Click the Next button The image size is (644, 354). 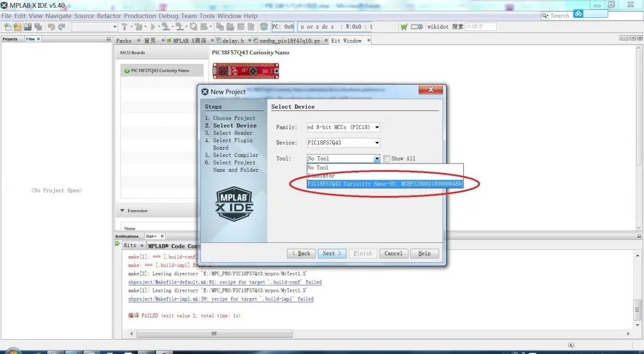332,253
